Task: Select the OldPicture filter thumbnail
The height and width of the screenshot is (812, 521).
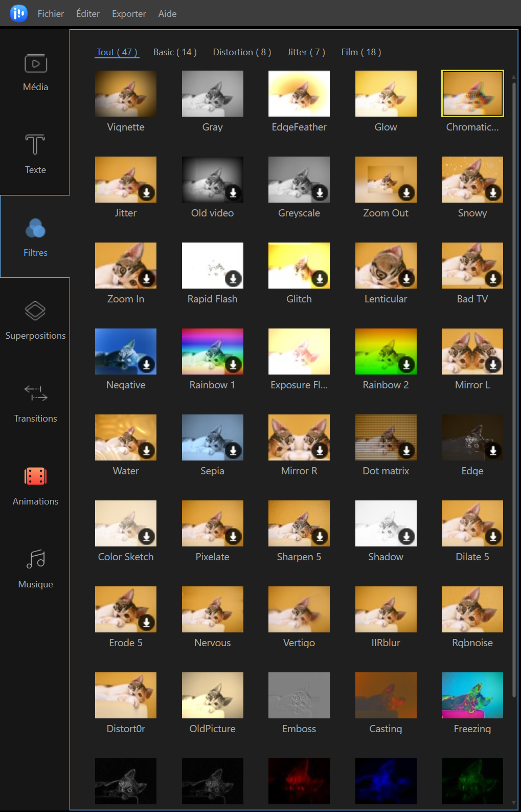Action: (213, 695)
